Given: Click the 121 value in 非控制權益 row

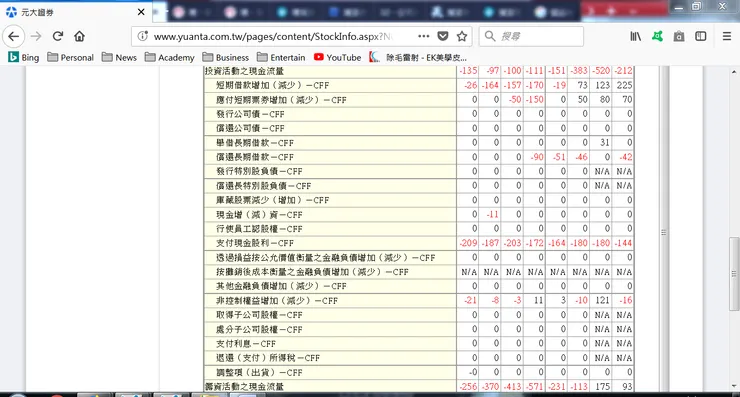Looking at the screenshot, I should [602, 300].
